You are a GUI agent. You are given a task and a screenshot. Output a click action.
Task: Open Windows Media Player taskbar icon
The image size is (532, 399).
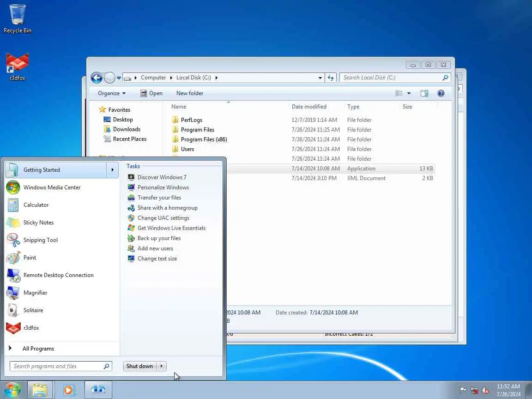point(68,390)
